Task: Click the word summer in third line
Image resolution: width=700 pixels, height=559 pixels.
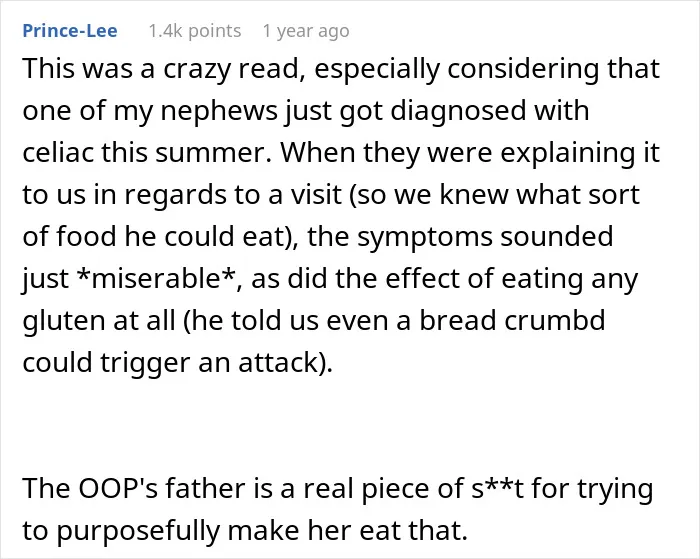Action: 213,153
